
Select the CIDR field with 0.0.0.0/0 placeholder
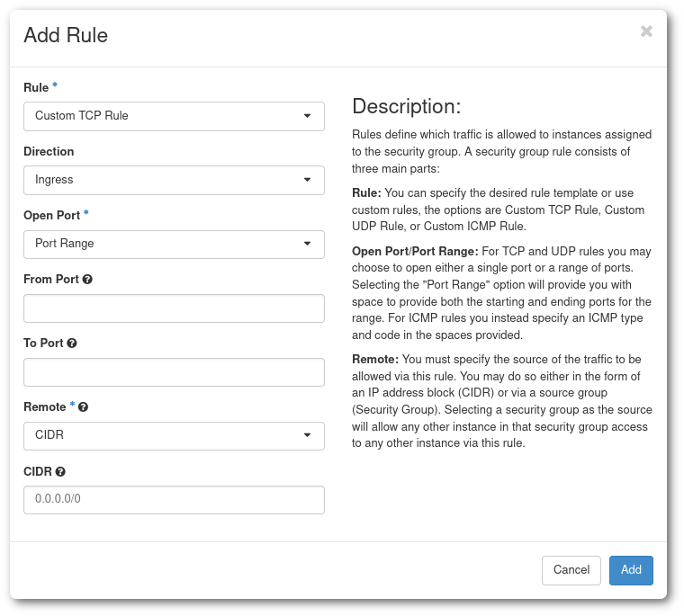174,500
